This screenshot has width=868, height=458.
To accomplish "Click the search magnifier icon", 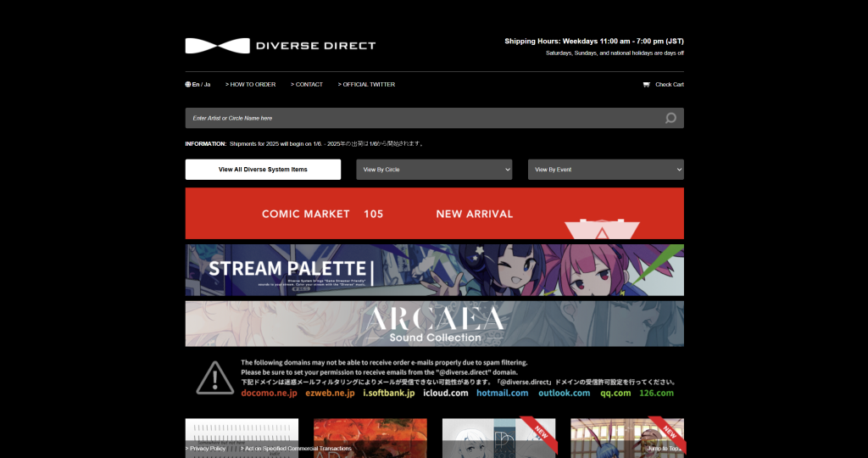I will [x=671, y=118].
